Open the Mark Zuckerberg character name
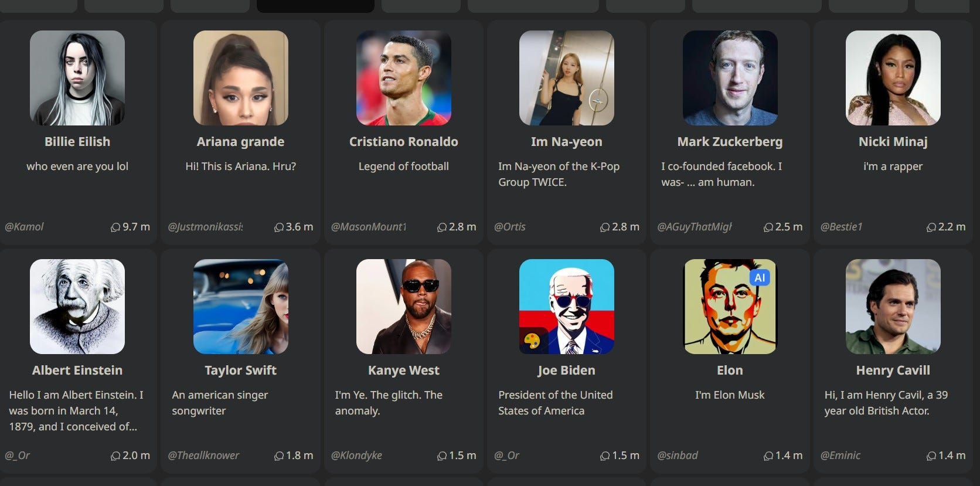This screenshot has width=980, height=486. (730, 142)
